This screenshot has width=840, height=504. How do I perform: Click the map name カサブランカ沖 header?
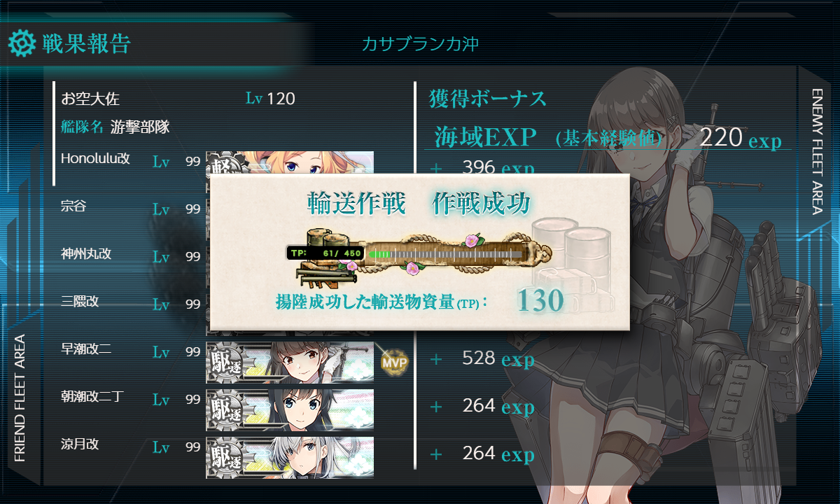pos(420,44)
